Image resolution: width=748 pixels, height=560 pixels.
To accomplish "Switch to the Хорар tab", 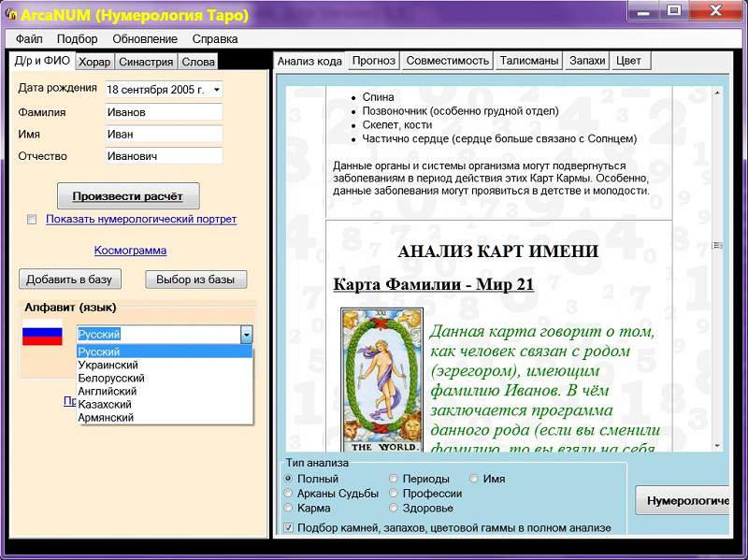I will (x=94, y=62).
